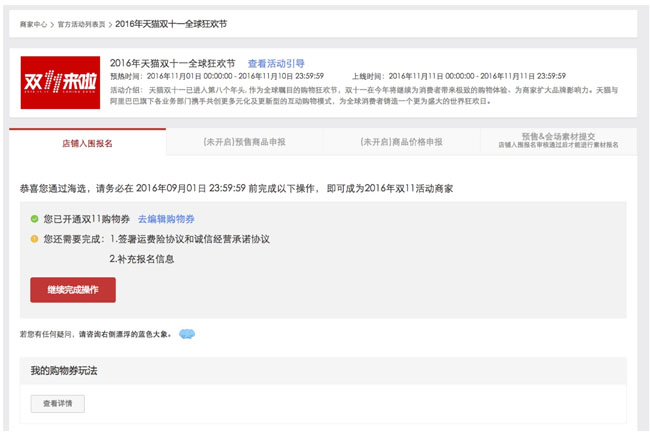This screenshot has height=437, width=650.
Task: Select the 店铺入围报名 tab
Action: point(87,143)
